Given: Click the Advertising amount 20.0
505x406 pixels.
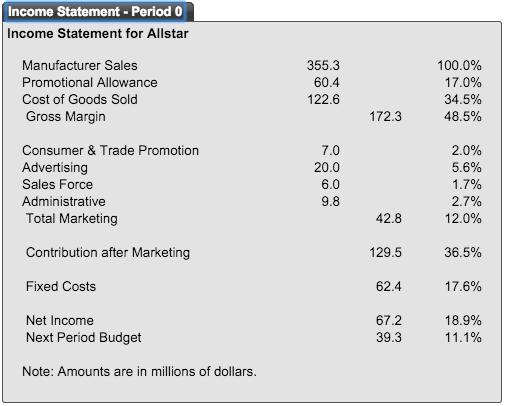Looking at the screenshot, I should click(x=326, y=167).
